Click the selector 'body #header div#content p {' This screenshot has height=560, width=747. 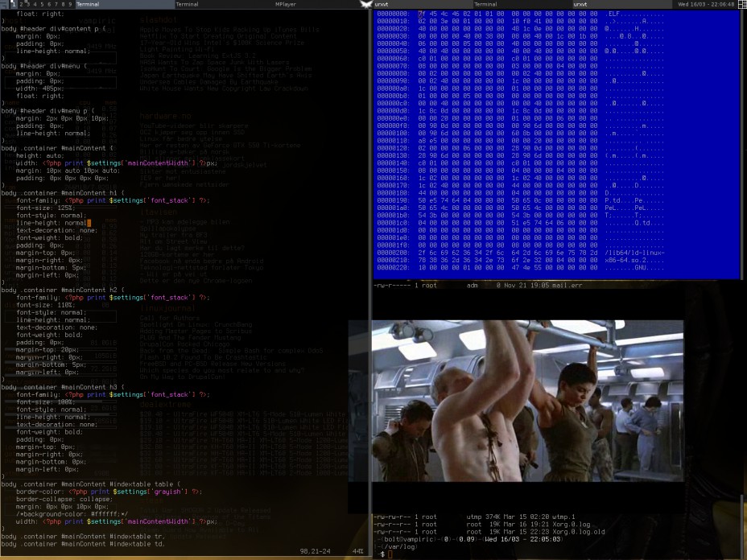(53, 29)
